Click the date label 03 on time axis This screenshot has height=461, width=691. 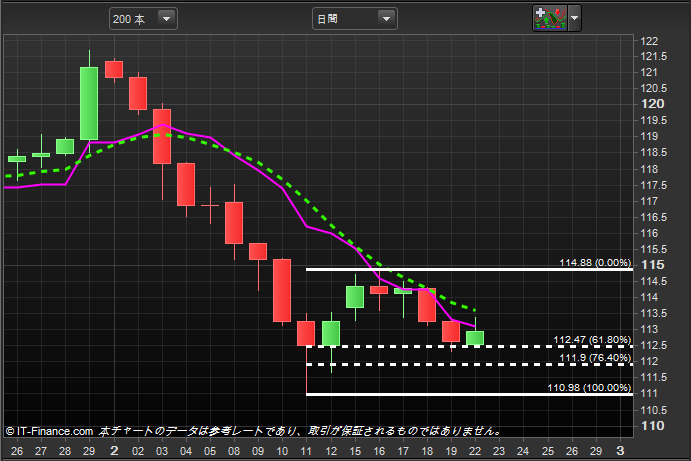click(x=162, y=451)
